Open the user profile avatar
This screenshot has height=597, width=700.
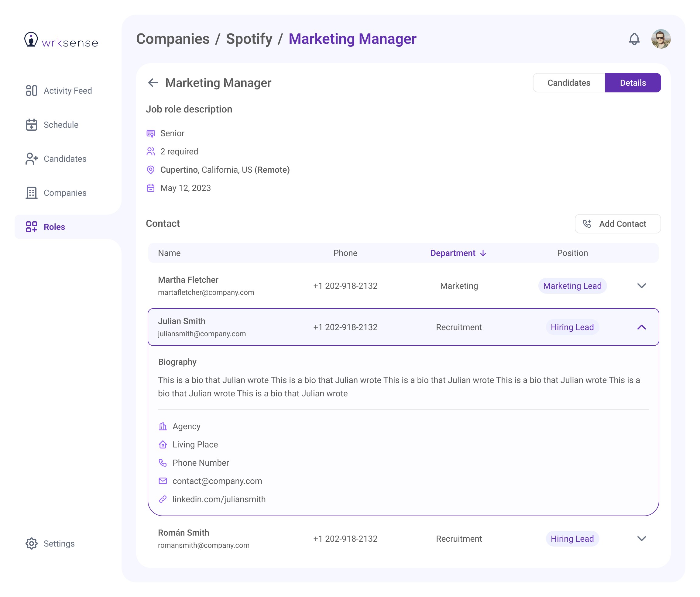coord(661,39)
